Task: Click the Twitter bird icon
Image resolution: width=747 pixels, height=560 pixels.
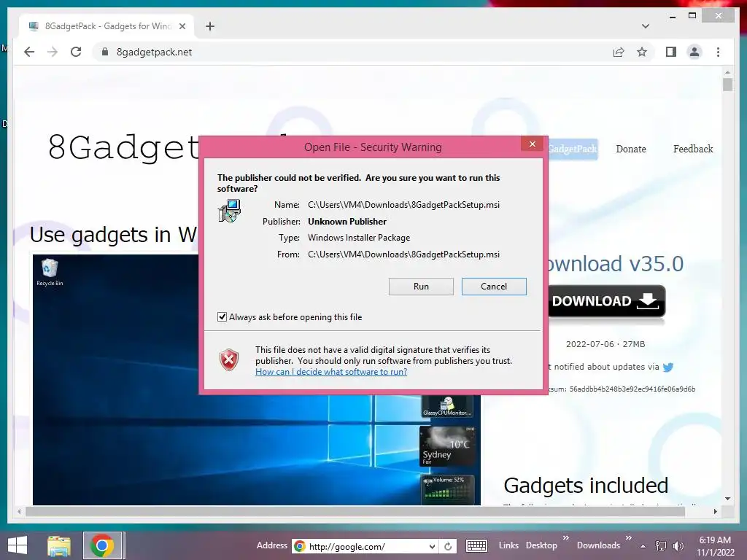Action: pyautogui.click(x=668, y=367)
